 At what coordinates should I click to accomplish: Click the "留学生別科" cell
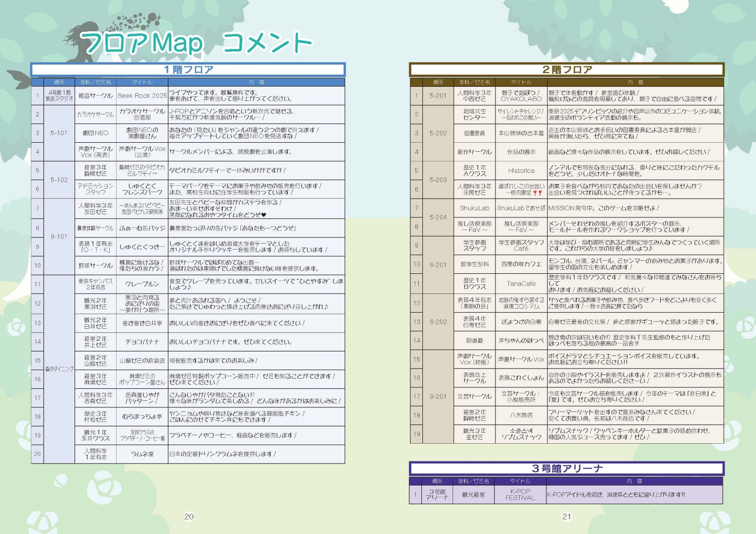pos(474,264)
